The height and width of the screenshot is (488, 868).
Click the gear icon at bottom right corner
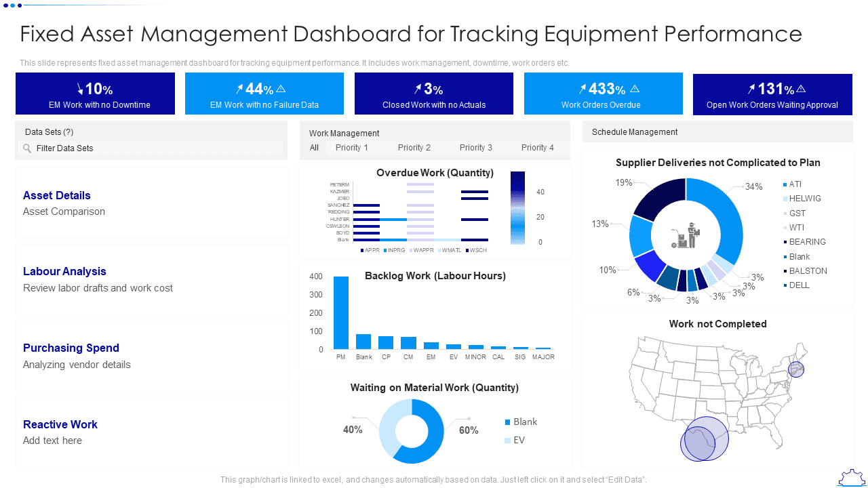point(851,478)
